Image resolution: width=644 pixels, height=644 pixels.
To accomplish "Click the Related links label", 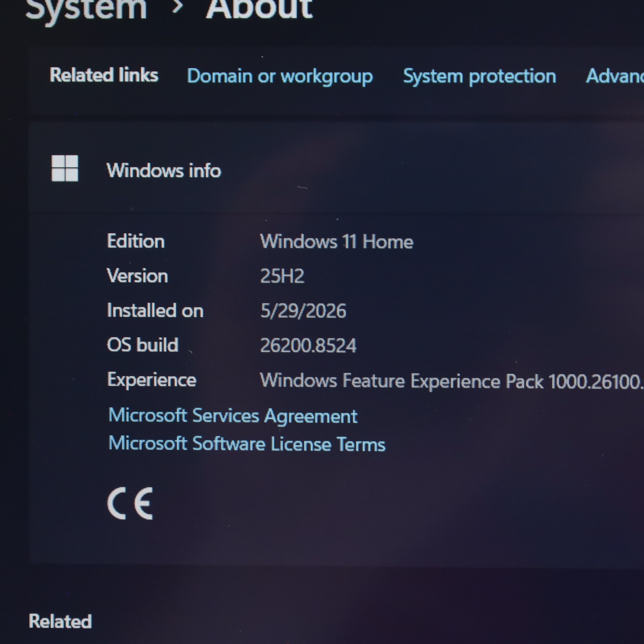I will pyautogui.click(x=104, y=75).
